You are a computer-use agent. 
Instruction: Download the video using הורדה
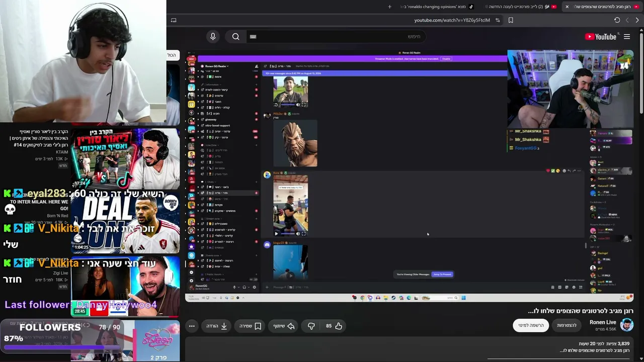click(x=217, y=326)
